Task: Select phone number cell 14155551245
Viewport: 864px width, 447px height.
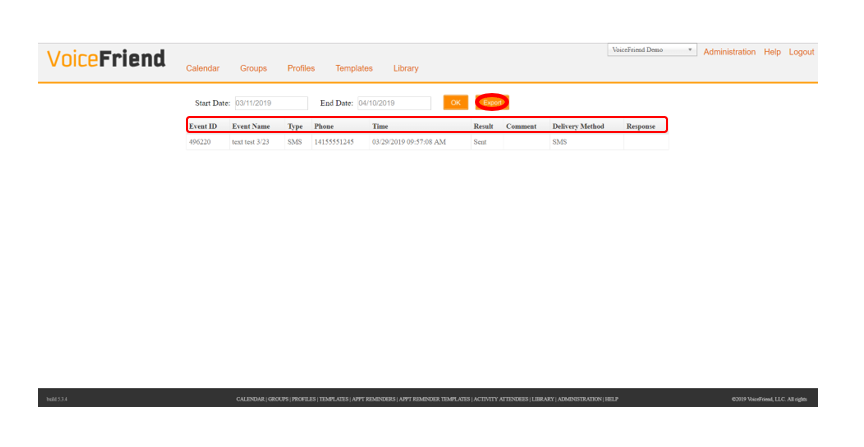Action: click(341, 142)
